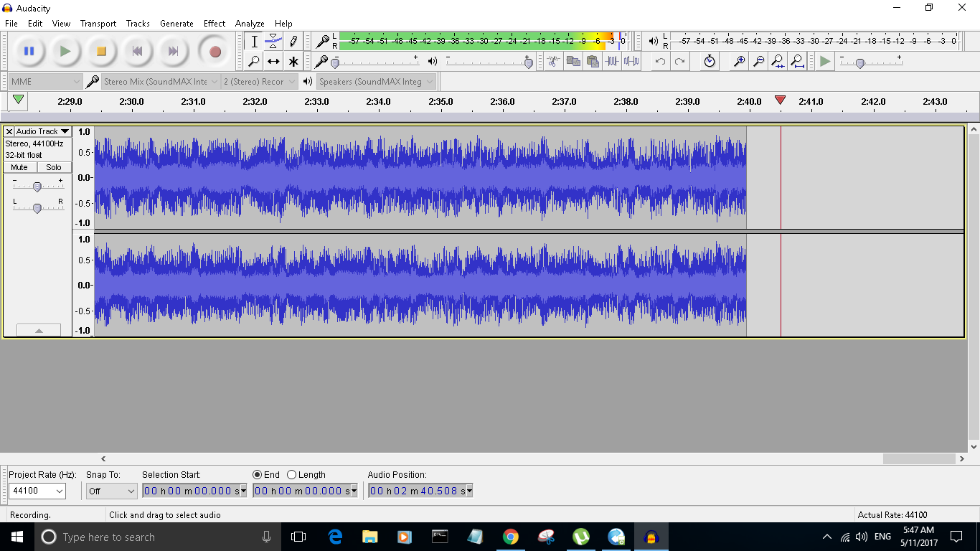Open the Audio Track name dropdown menu
This screenshot has height=551, width=980.
tap(43, 131)
